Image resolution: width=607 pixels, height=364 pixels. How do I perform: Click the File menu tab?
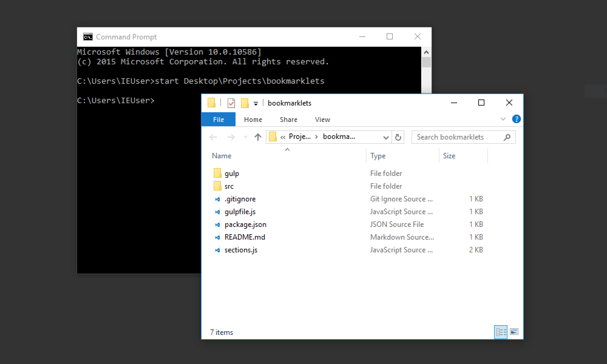point(219,119)
